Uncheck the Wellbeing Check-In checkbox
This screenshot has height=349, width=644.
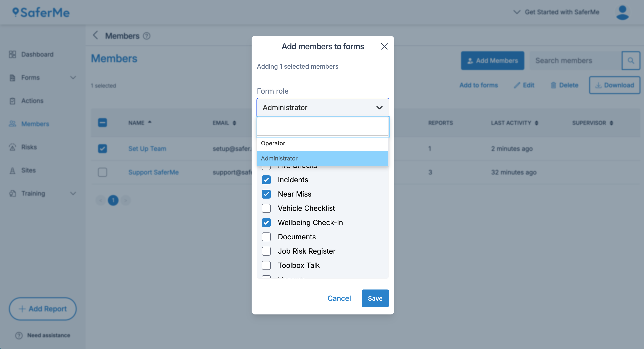pyautogui.click(x=266, y=222)
